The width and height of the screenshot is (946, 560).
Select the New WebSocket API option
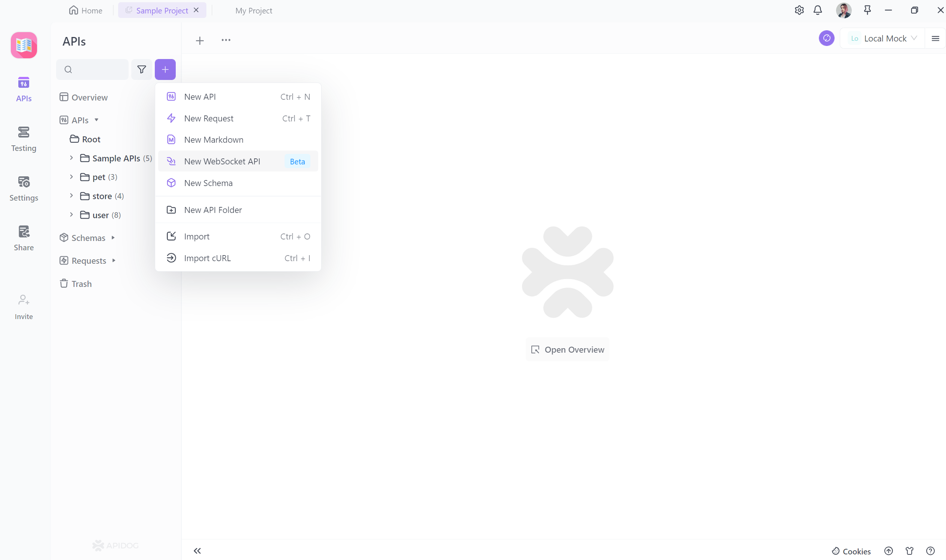click(222, 161)
